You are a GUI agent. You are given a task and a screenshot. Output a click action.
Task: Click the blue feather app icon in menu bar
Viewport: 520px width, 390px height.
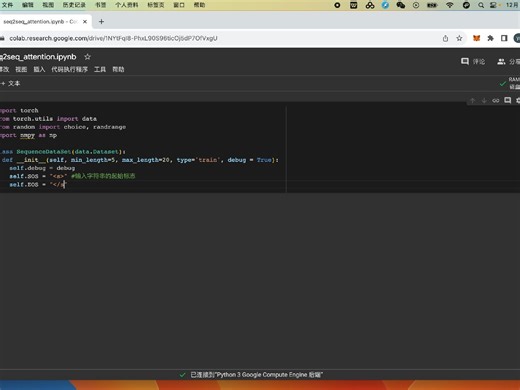385,5
